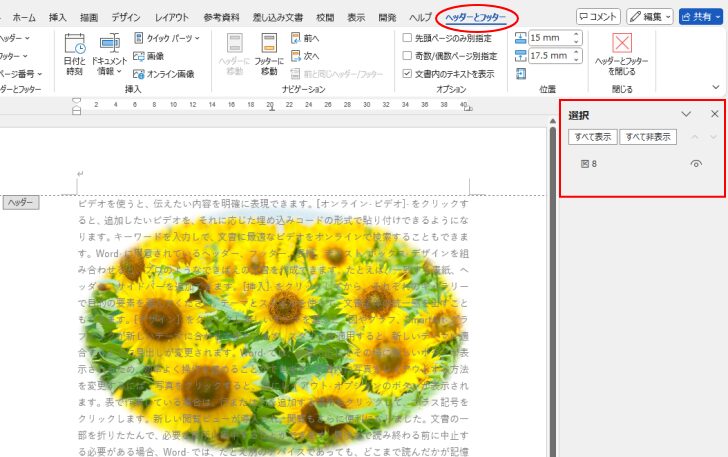Enable 先頭ページのみ別指定 checkbox
Viewport: 728px width, 457px height.
407,38
